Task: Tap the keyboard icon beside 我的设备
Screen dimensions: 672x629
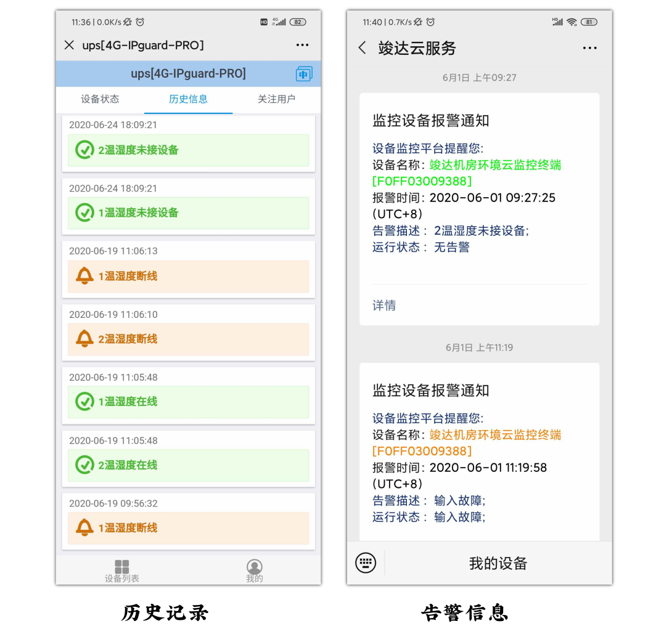Action: [366, 562]
